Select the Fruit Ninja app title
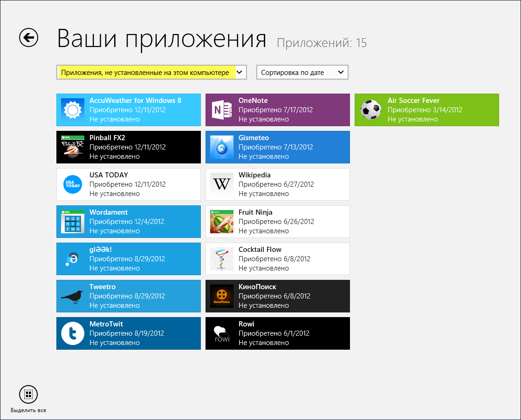This screenshot has height=420, width=521. pos(255,212)
